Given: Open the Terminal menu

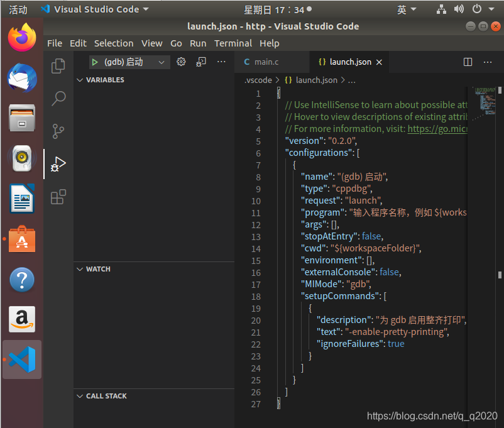Looking at the screenshot, I should tap(233, 43).
